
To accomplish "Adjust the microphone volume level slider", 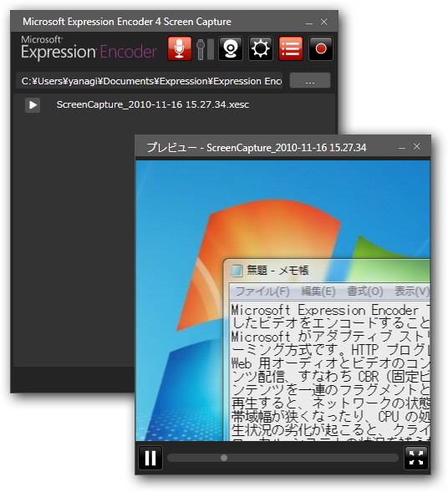I will (201, 49).
